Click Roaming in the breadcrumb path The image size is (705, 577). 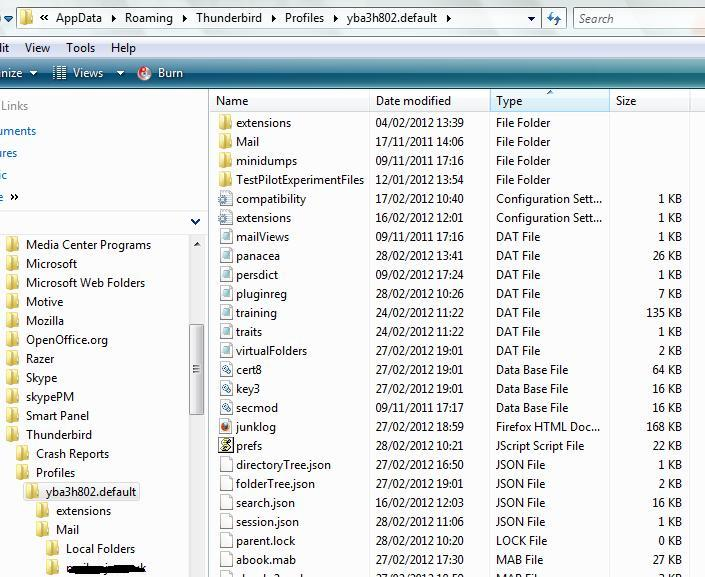[x=149, y=18]
